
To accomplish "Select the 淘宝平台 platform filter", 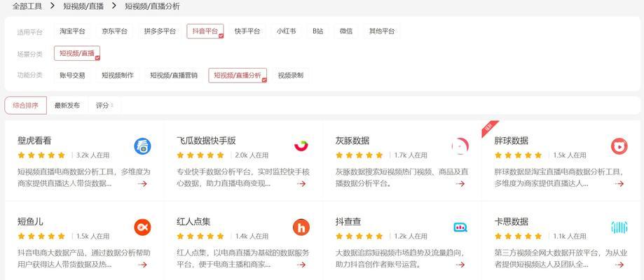I will (72, 31).
